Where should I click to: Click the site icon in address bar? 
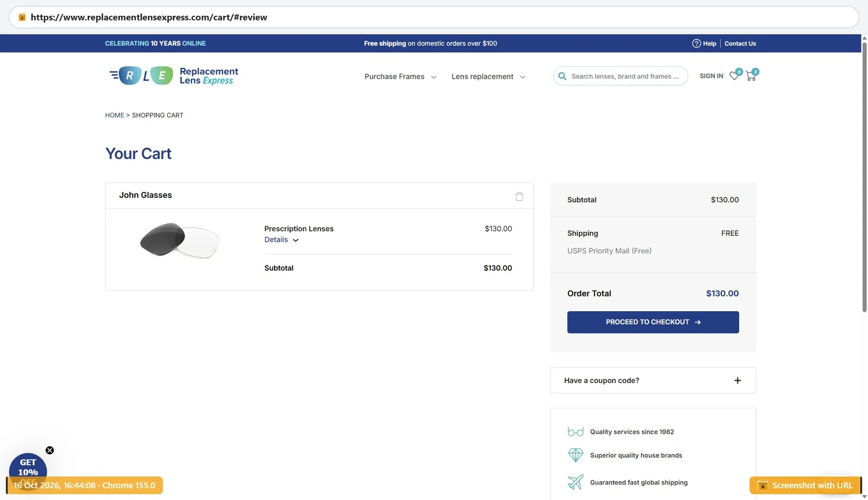22,17
